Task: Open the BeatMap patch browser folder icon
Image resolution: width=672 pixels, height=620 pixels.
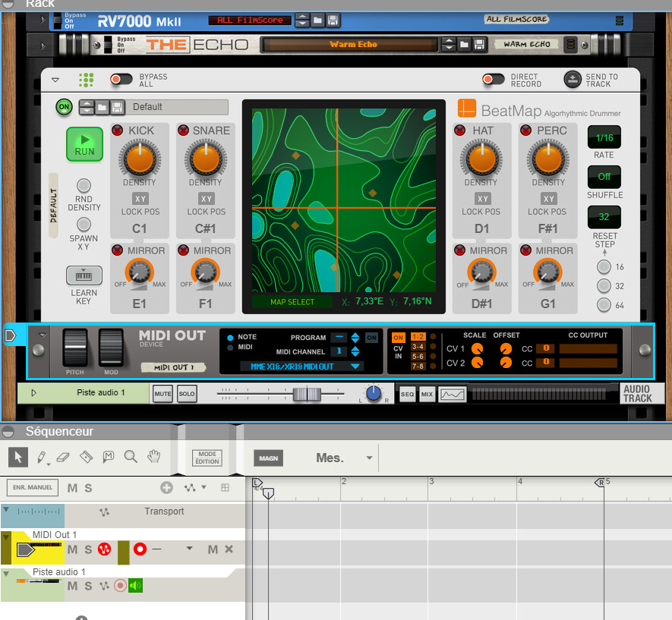Action: click(x=102, y=107)
